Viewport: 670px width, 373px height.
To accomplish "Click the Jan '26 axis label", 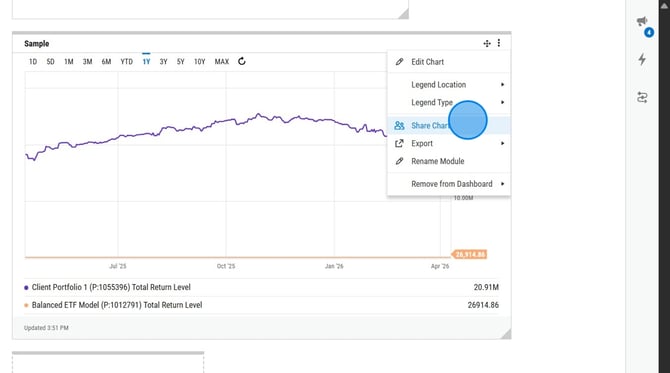I will point(334,266).
